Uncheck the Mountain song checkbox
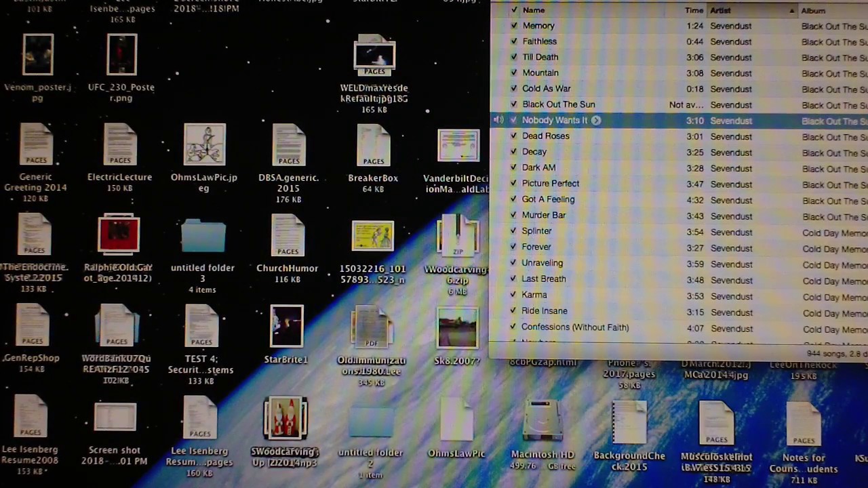868x488 pixels. point(514,73)
